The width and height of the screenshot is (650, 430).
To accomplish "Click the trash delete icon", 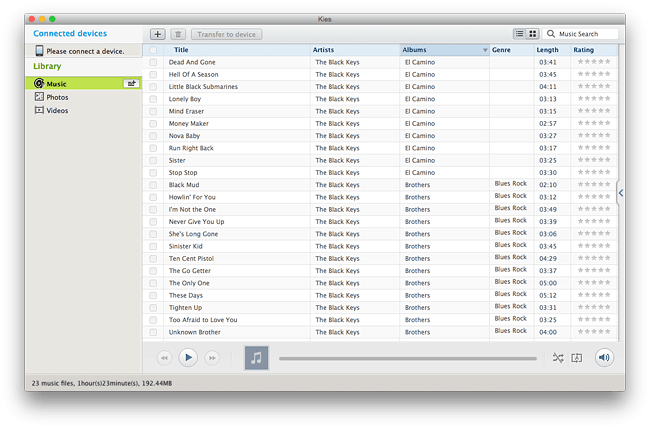I will point(178,34).
